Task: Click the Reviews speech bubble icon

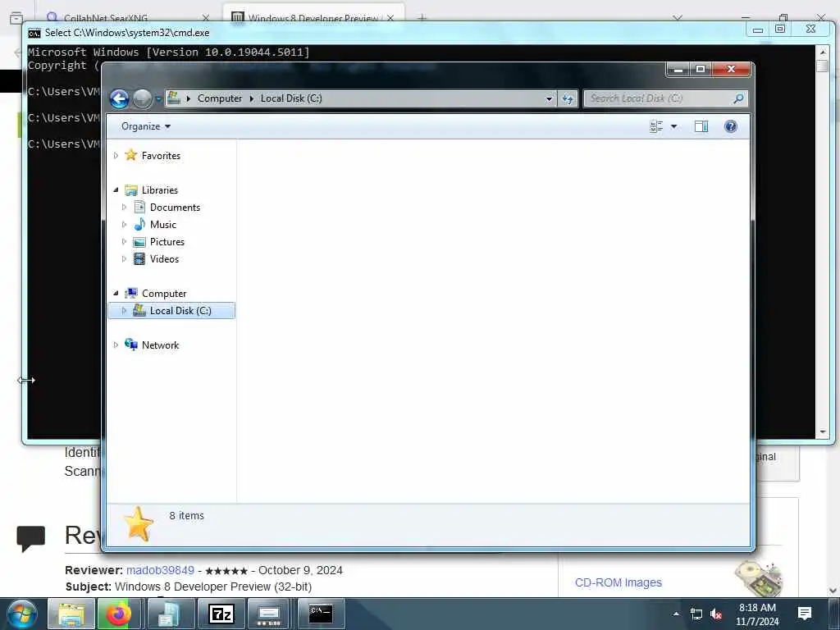Action: pyautogui.click(x=30, y=538)
